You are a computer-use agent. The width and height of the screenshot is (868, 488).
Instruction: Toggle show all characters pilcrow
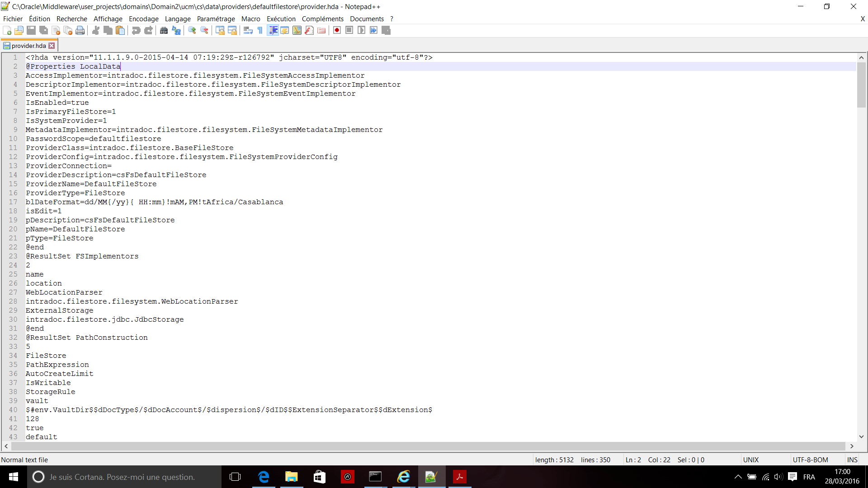[x=260, y=30]
